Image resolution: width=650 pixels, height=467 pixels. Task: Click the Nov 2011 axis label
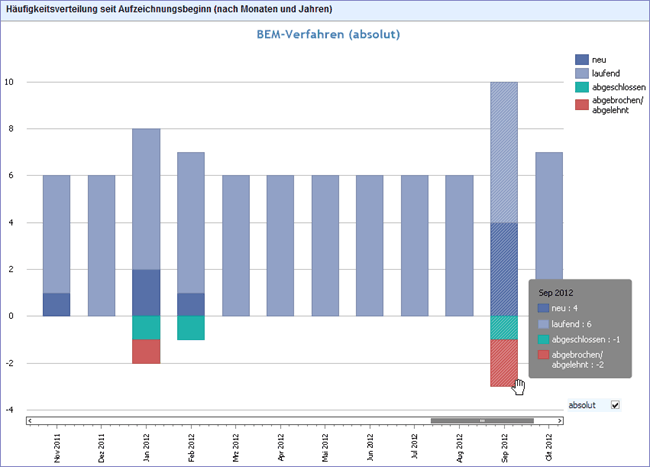tap(57, 448)
